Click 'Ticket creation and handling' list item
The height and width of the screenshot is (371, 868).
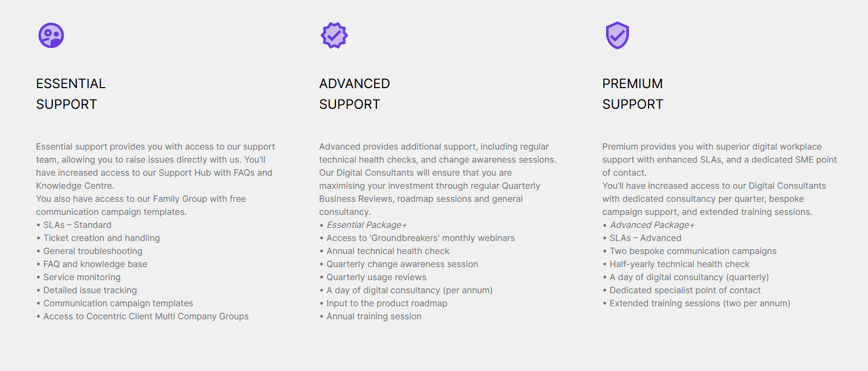tap(98, 238)
